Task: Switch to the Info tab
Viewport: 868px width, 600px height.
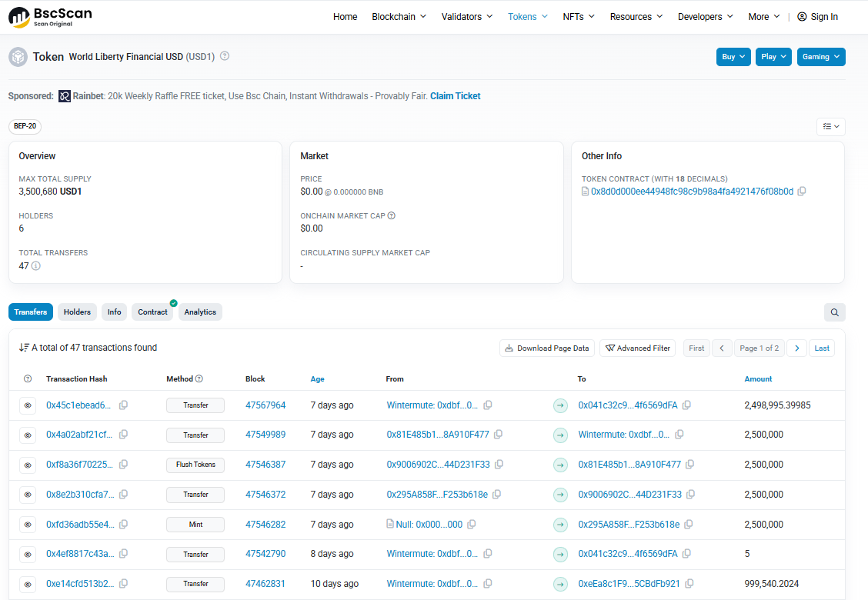Action: [x=114, y=312]
